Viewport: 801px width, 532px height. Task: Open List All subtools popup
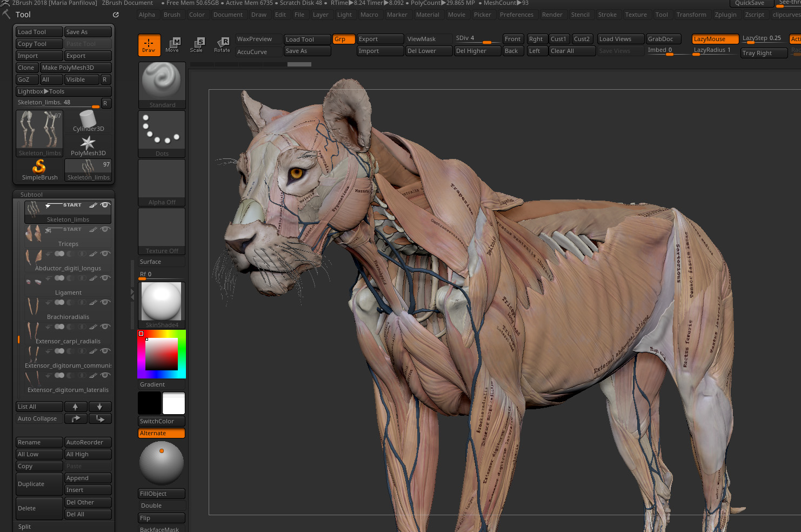pos(39,407)
